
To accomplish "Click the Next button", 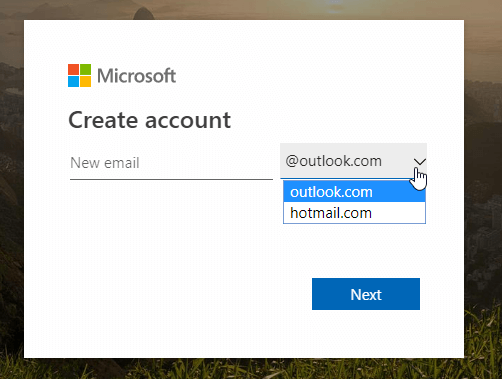I will [366, 294].
